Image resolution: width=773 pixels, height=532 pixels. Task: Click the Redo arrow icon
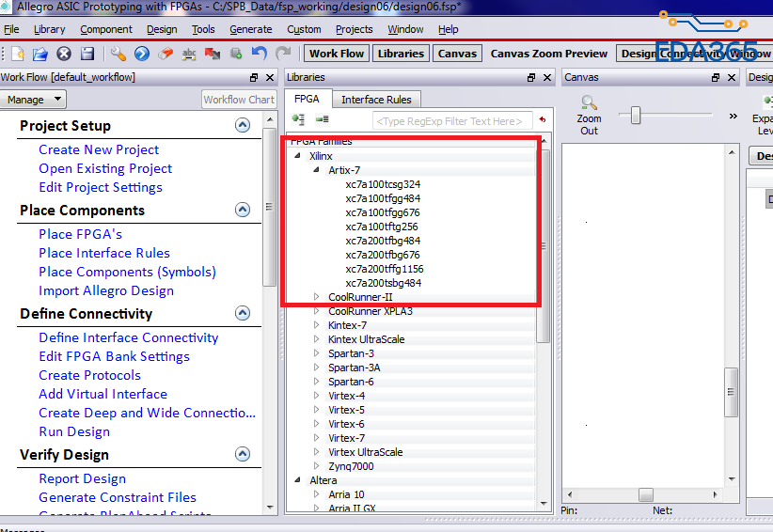tap(283, 54)
